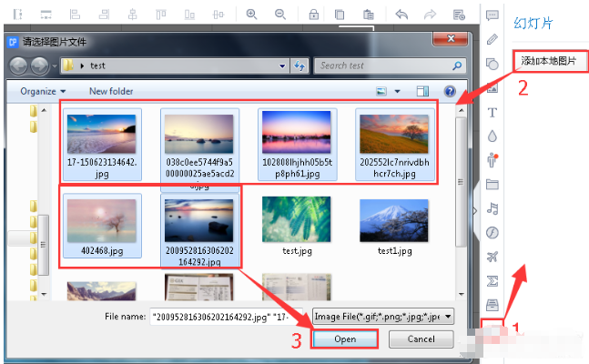Click the settings list icon in top toolbar
Image resolution: width=589 pixels, height=364 pixels.
click(x=459, y=15)
